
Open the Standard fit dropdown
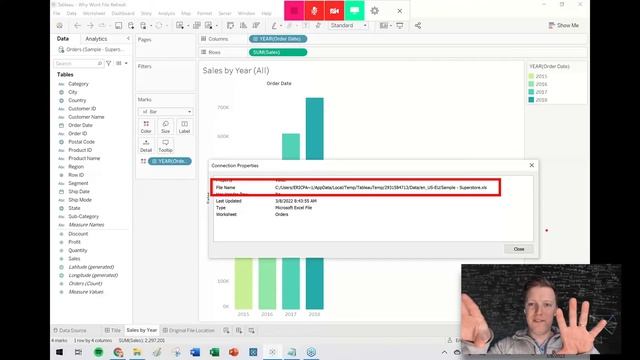[349, 25]
